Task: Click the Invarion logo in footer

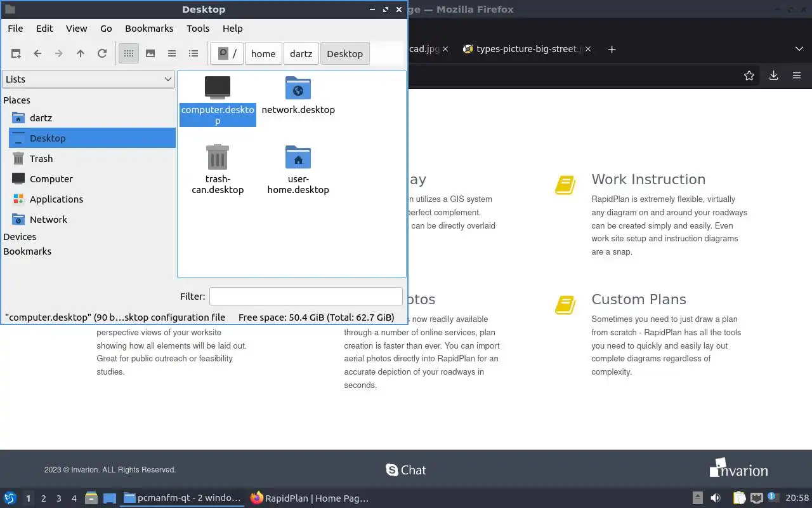Action: coord(738,468)
